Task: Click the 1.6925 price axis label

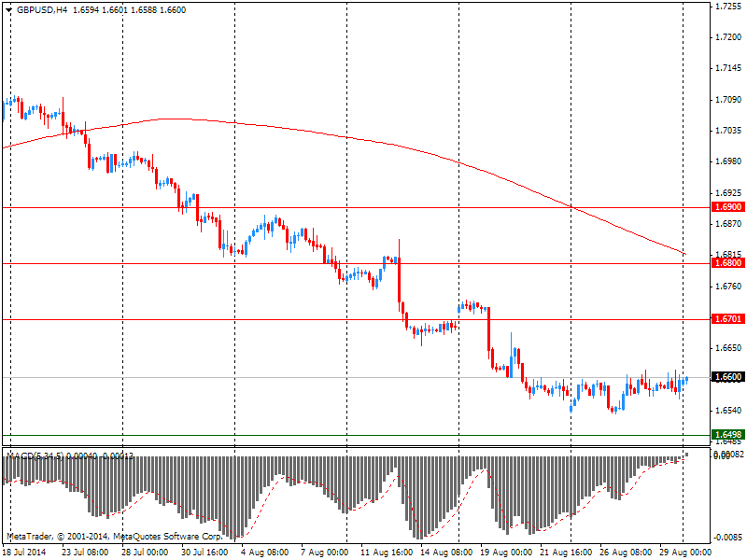Action: [728, 193]
